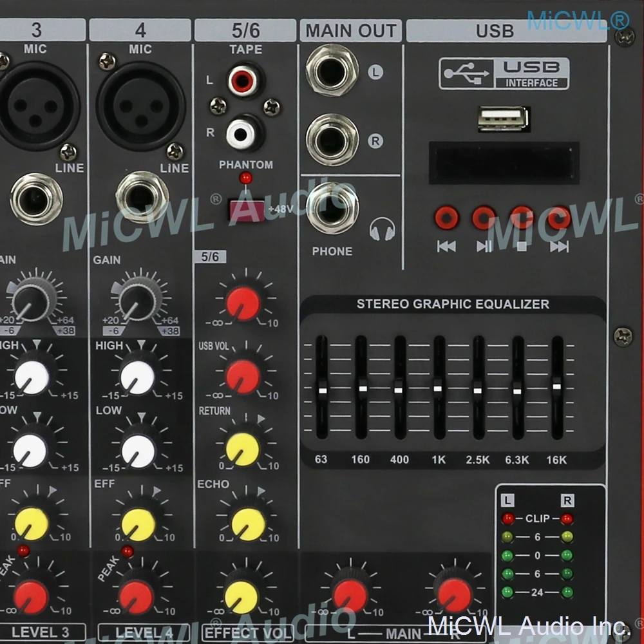Click the STEREO GRAPHIC EQUALIZER label
The width and height of the screenshot is (644, 644).
pyautogui.click(x=453, y=305)
